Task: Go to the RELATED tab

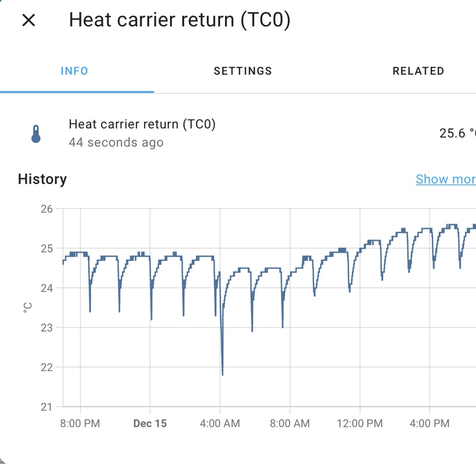Action: [418, 71]
